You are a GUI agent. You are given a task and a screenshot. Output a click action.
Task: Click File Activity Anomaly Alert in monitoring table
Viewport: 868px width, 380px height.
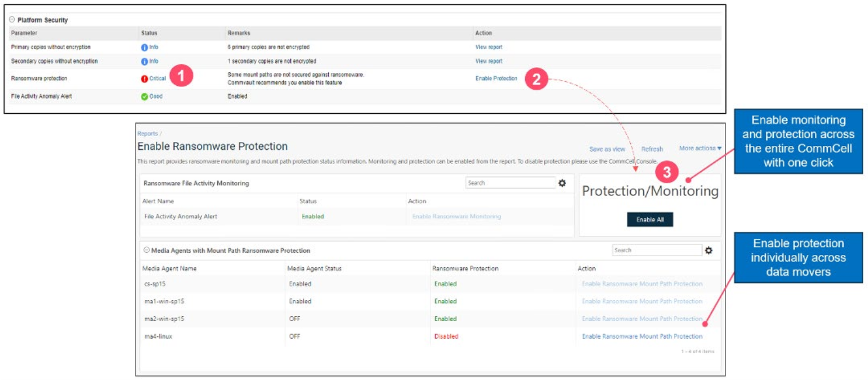[180, 217]
